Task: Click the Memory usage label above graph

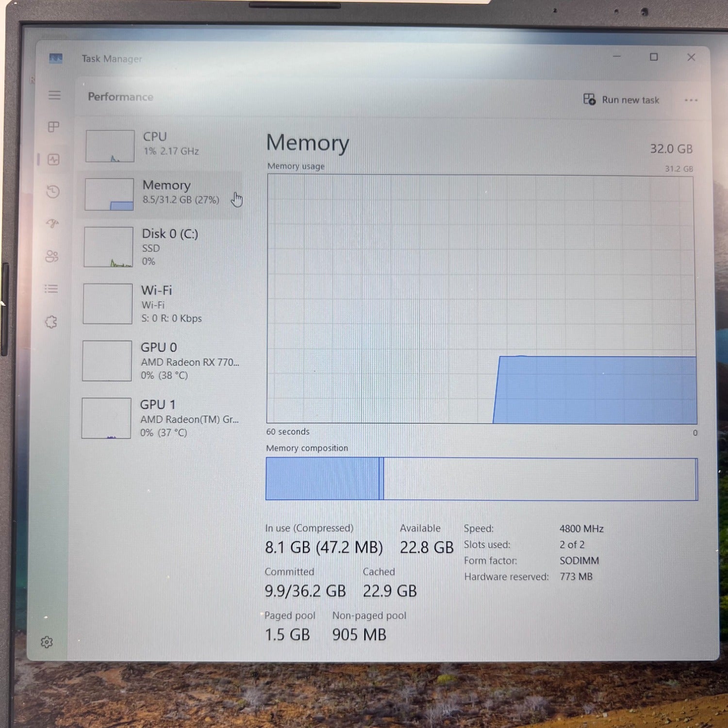Action: tap(296, 166)
